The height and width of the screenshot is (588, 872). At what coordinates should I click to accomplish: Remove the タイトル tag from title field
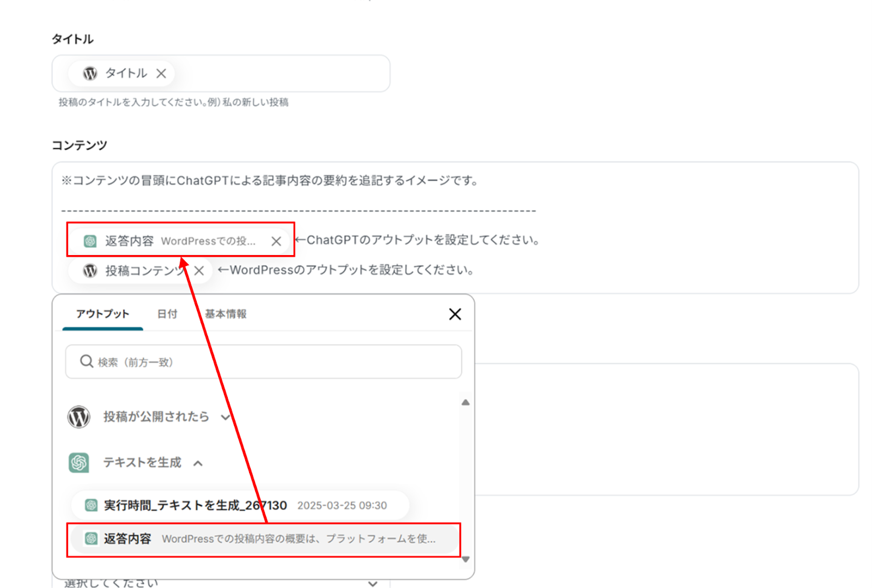click(x=161, y=74)
